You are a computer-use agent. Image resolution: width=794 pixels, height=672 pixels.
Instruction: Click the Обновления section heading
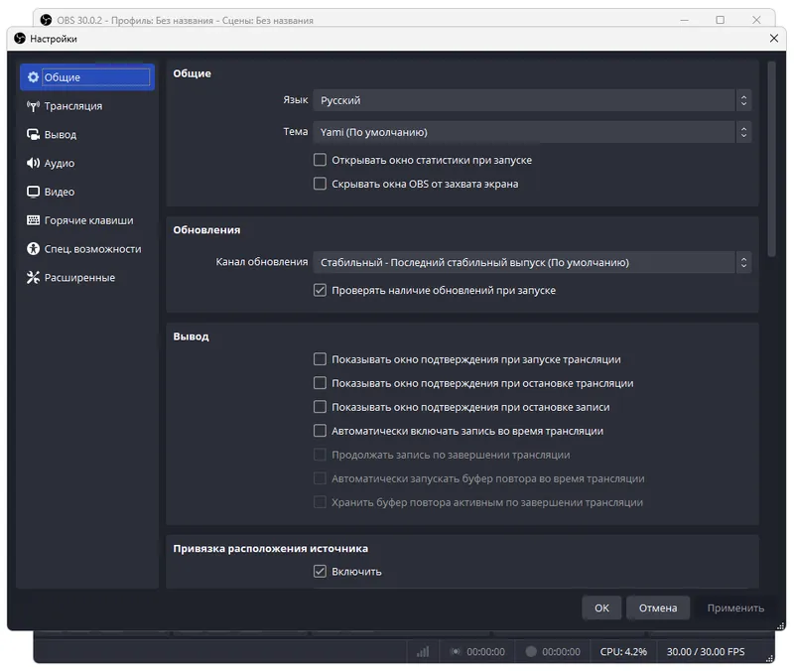click(206, 230)
